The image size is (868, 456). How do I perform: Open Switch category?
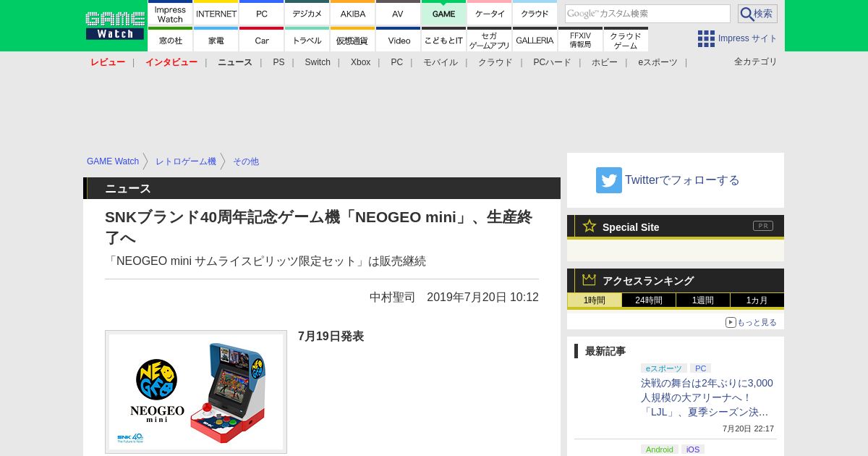[318, 62]
